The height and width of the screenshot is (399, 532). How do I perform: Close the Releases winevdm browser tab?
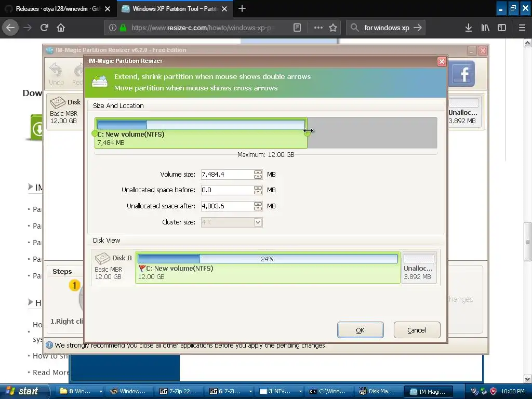pyautogui.click(x=108, y=9)
